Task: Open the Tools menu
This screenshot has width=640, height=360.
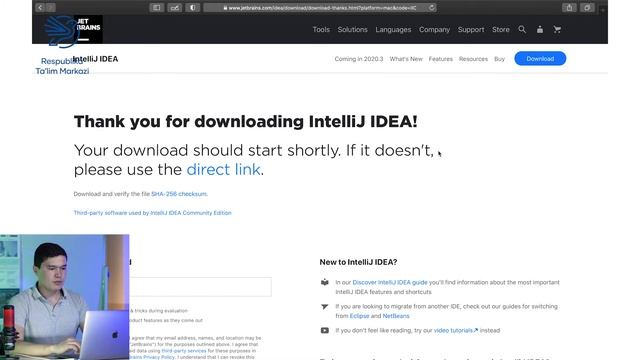Action: coord(321,29)
